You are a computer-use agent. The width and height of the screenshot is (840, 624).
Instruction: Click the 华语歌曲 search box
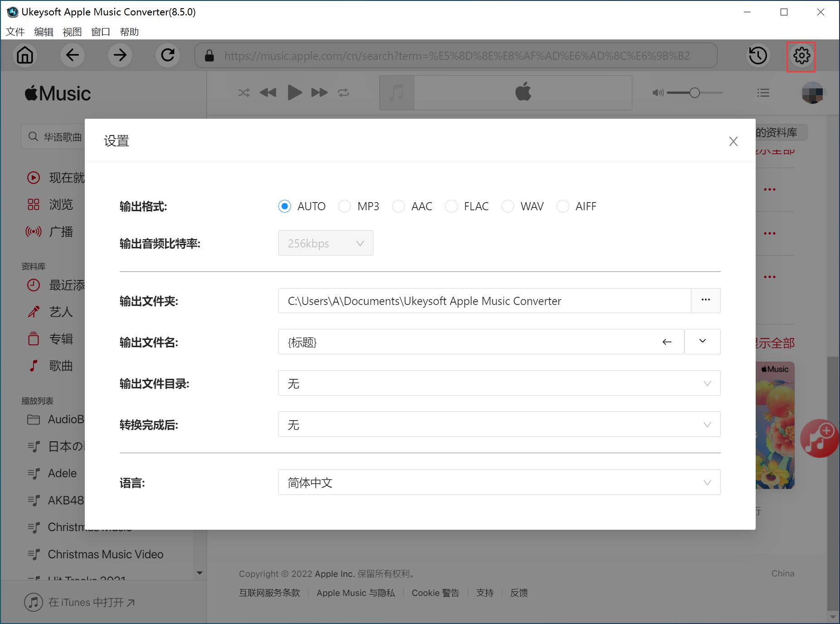(53, 137)
